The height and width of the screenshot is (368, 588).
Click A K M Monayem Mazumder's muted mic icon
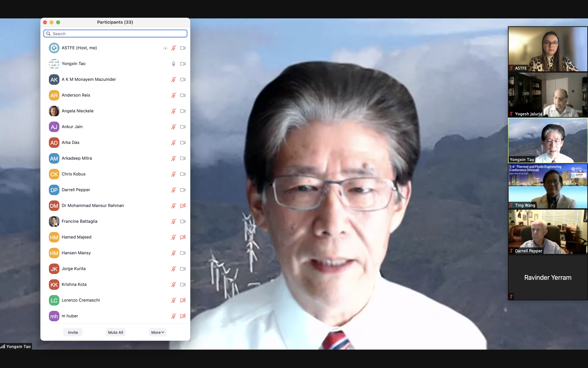pos(173,80)
